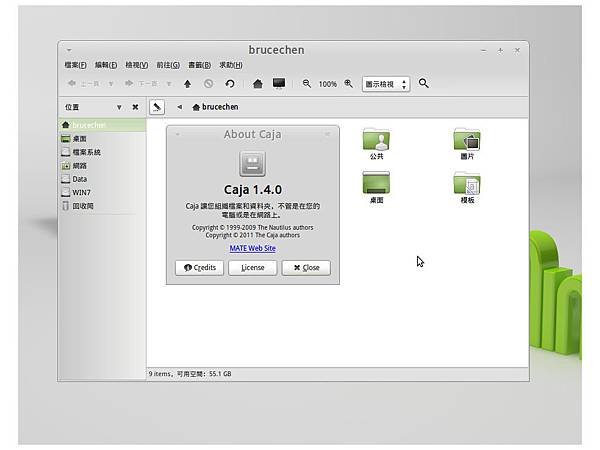Go to the Home folder toolbar icon
Screen dimensions: 600x450
tap(258, 83)
